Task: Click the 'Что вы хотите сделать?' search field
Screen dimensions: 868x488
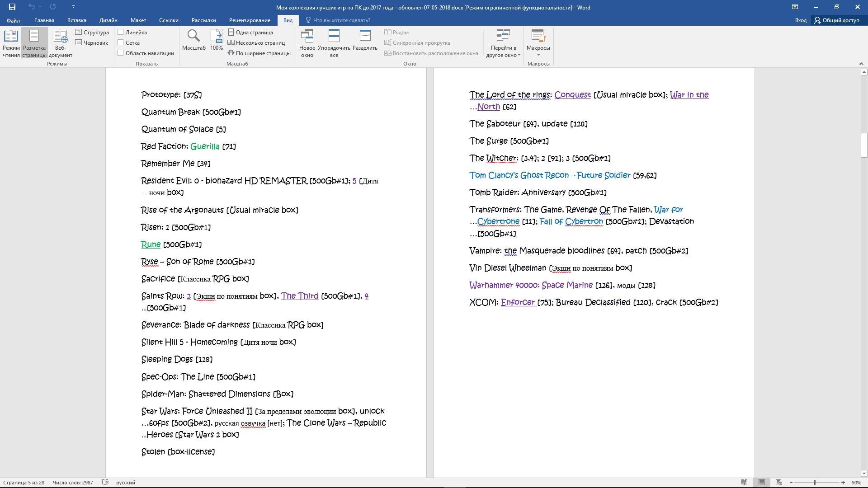Action: tap(341, 20)
